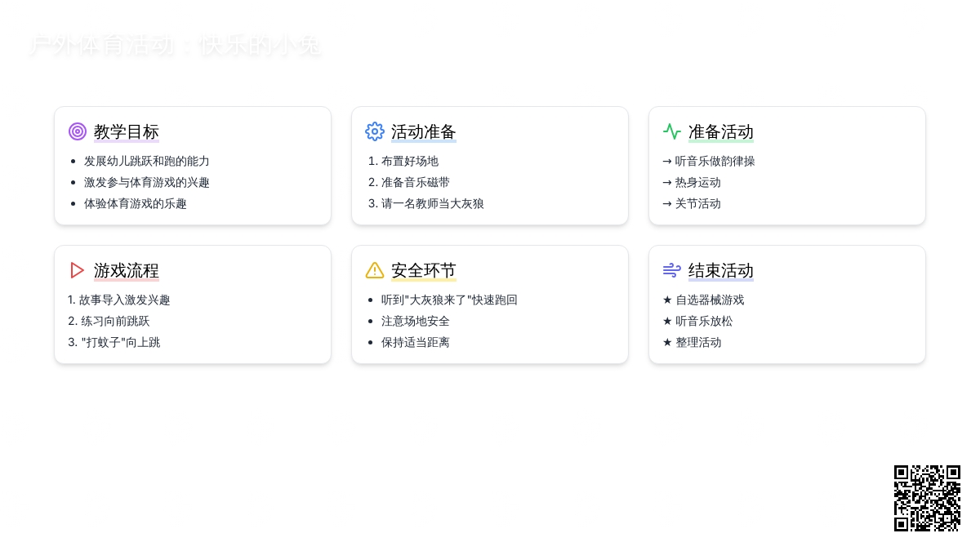Click the 活动准备 card heading
The image size is (980, 551).
click(424, 131)
